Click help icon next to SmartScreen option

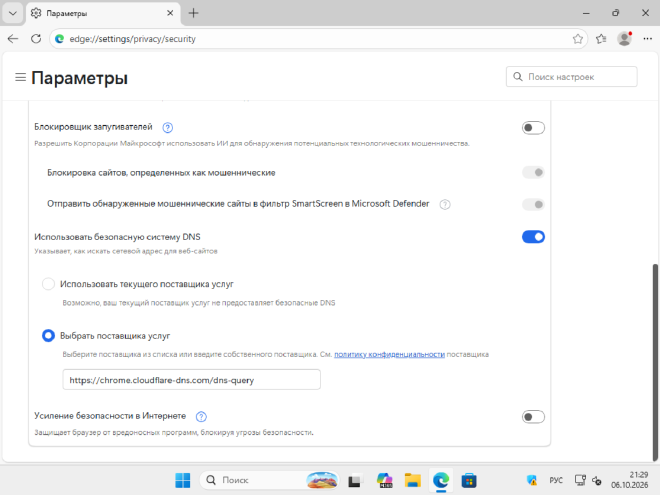click(445, 205)
